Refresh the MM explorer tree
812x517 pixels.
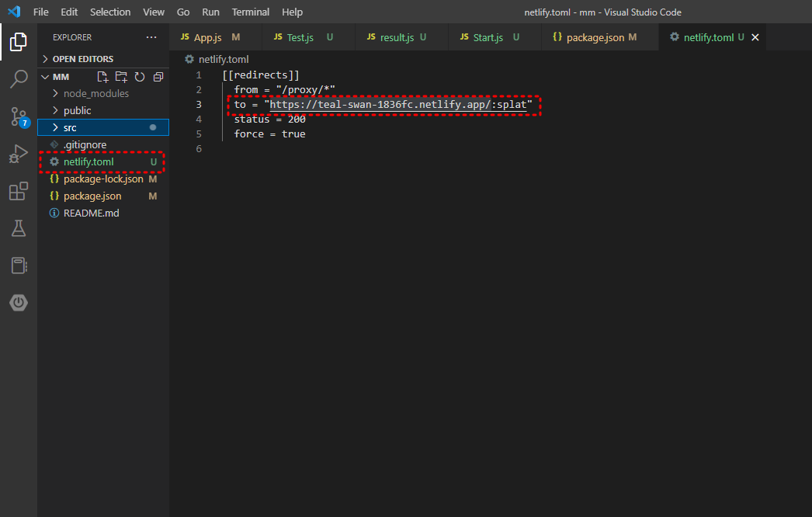140,77
